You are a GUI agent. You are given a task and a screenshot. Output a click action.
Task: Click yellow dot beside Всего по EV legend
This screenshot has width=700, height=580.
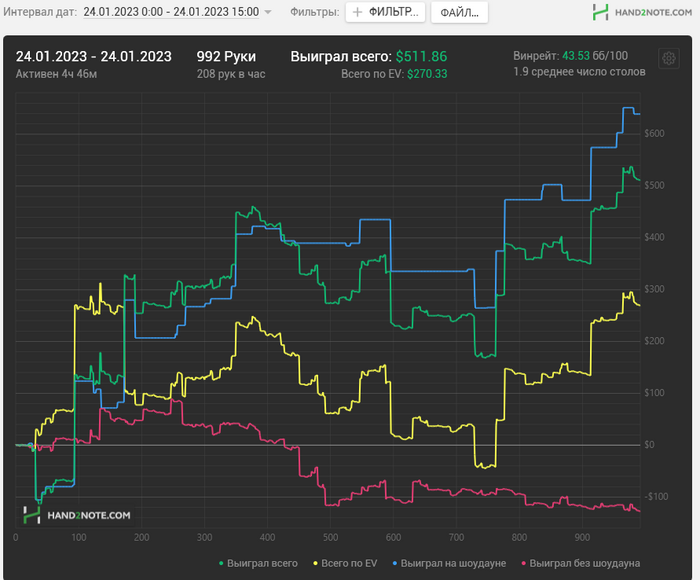[x=315, y=563]
